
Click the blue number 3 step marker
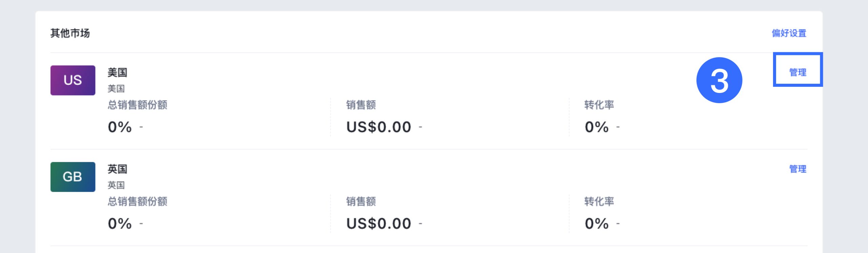pyautogui.click(x=719, y=80)
